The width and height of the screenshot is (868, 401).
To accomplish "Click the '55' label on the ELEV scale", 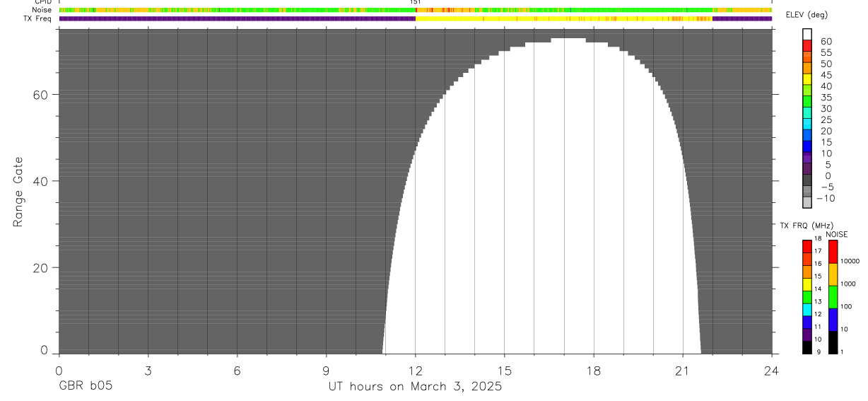I will pos(826,53).
